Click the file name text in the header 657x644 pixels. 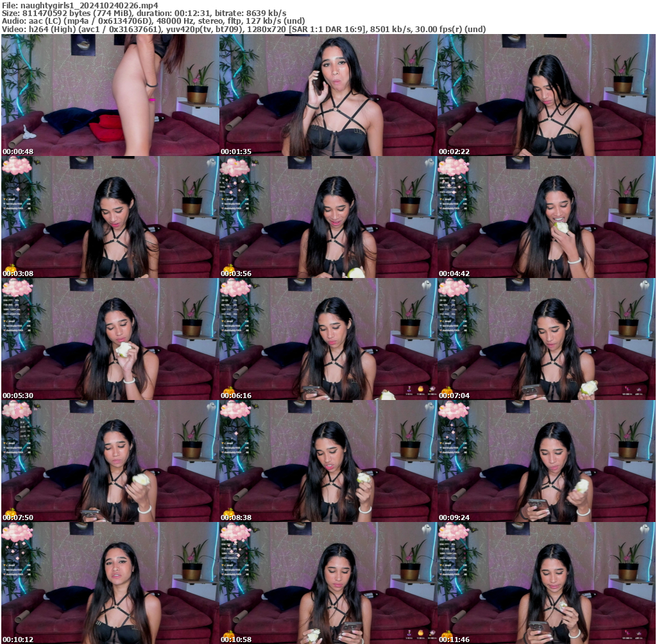pos(80,4)
